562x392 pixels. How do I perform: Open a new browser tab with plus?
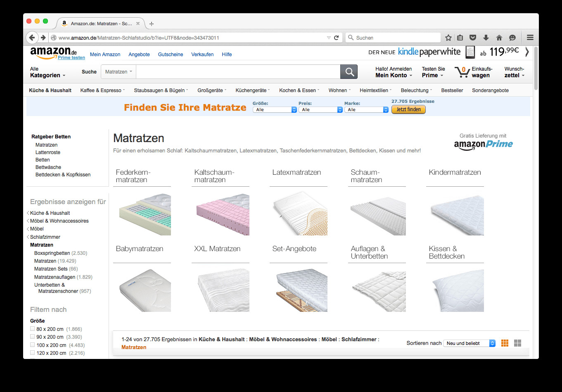152,24
